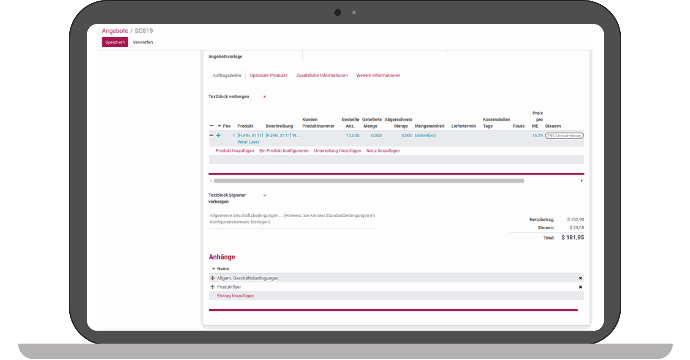
Task: Delete the Allgem. Geschäftsbedingungen attachment
Action: (580, 278)
